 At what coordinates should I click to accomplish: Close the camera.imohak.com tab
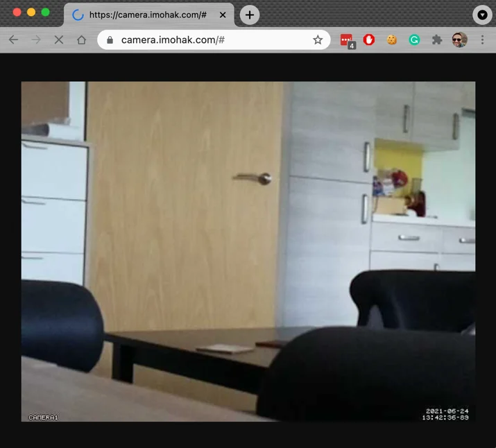[x=223, y=15]
